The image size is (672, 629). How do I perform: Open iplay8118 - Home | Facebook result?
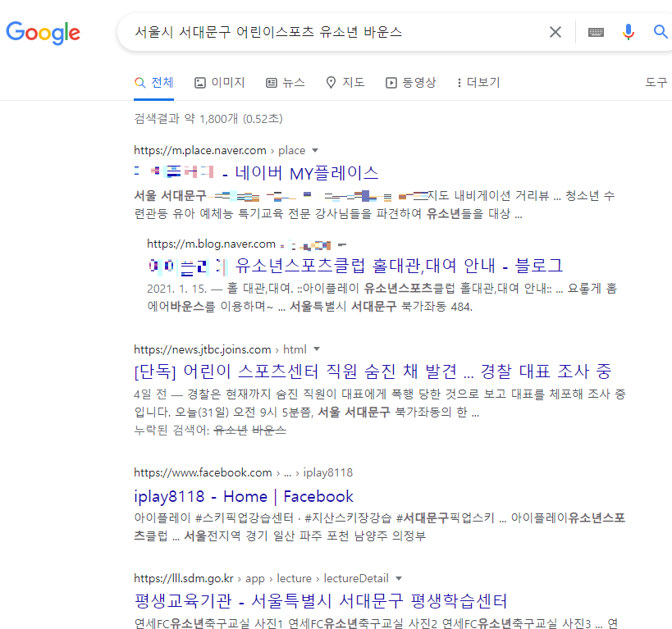click(x=244, y=496)
